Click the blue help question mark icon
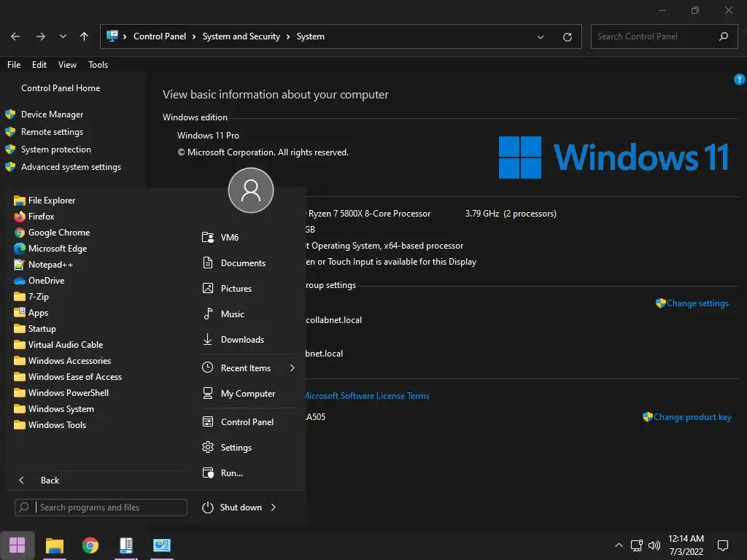Image resolution: width=747 pixels, height=560 pixels. (740, 79)
